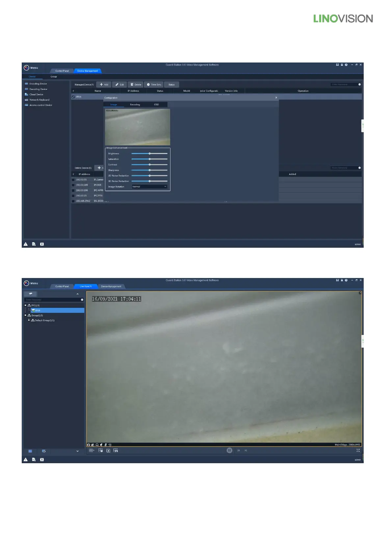Open the Menu logo in the upper screenshot

27,68
